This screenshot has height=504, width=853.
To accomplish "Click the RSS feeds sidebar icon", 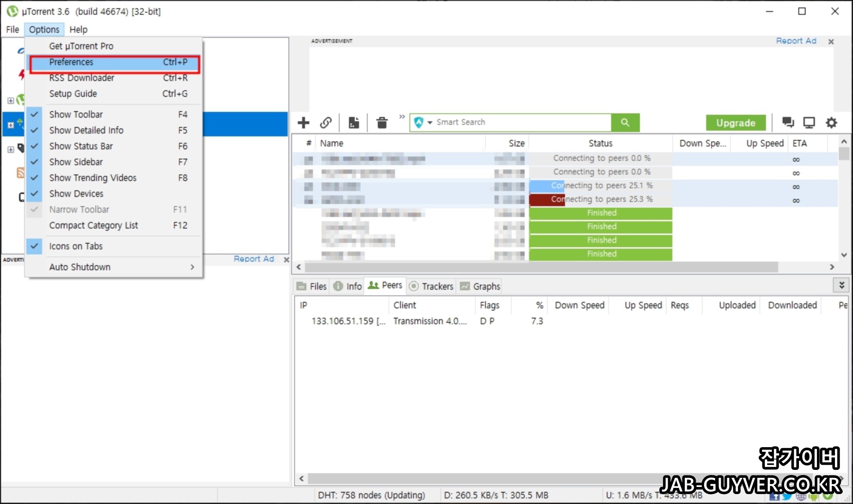I will tap(20, 172).
